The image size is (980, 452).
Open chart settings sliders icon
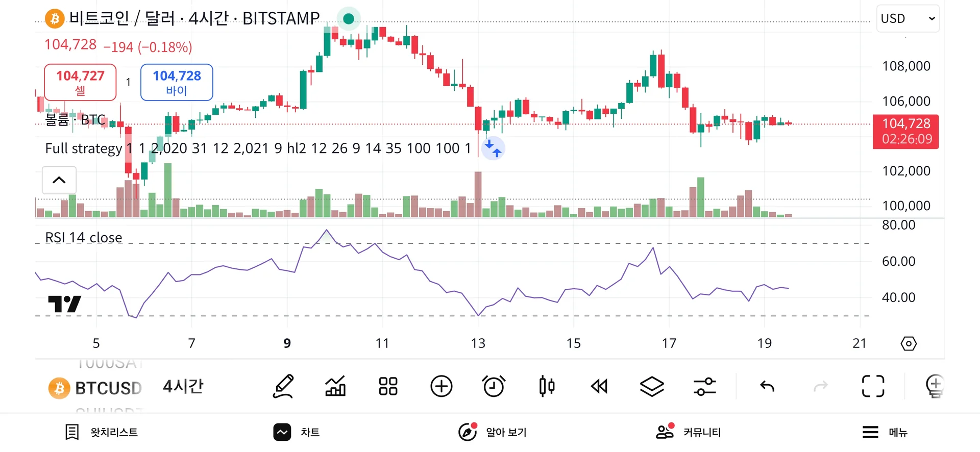tap(705, 386)
